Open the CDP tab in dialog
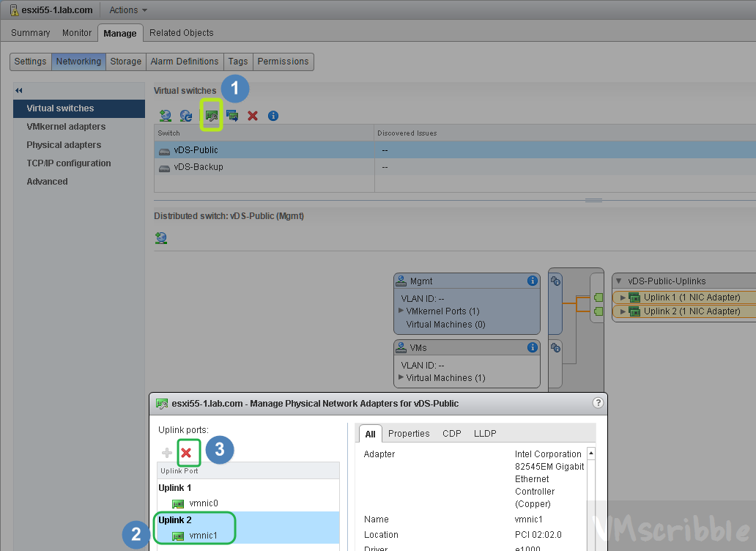The image size is (756, 551). (452, 434)
